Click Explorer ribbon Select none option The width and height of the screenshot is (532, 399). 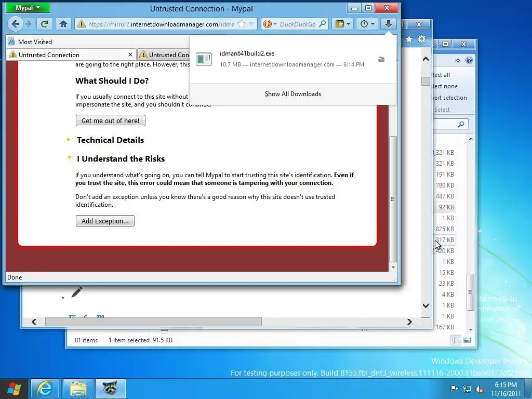[x=445, y=86]
